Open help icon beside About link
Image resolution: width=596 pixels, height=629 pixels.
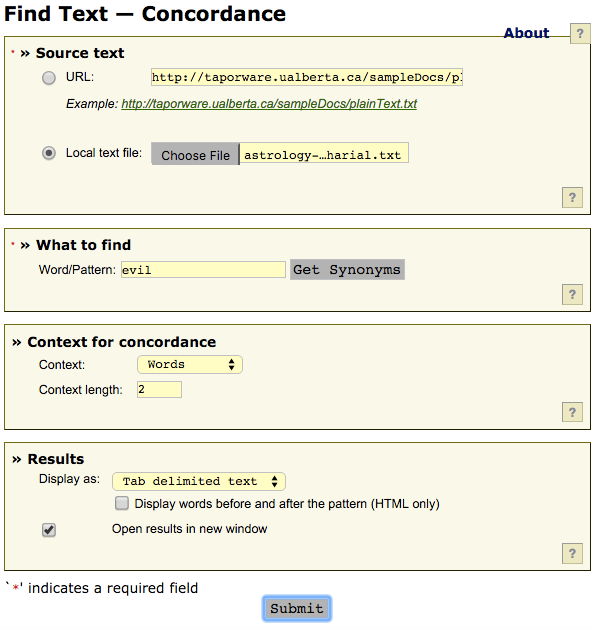[x=580, y=33]
